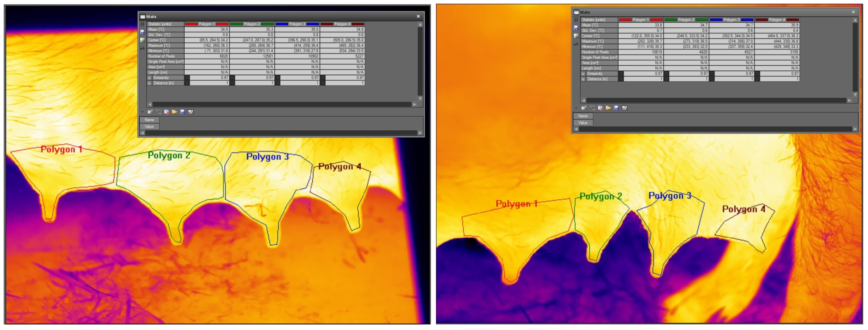Screen dimensions: 868x330
Task: Click scroll-right arrow under right Stats table
Action: coord(850,100)
